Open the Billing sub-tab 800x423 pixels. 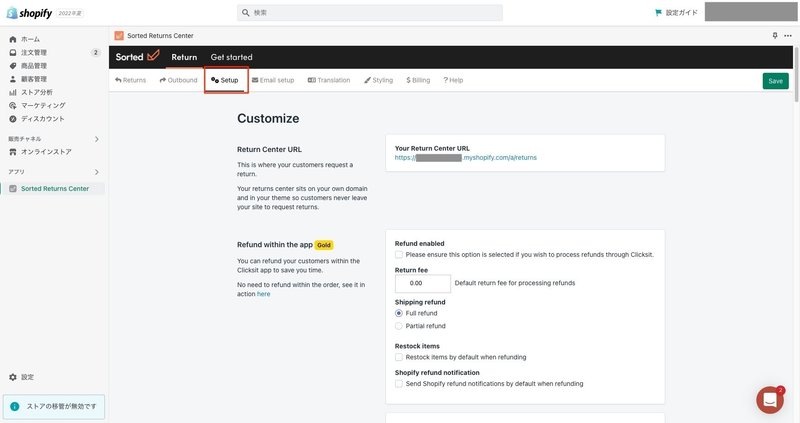[x=418, y=80]
